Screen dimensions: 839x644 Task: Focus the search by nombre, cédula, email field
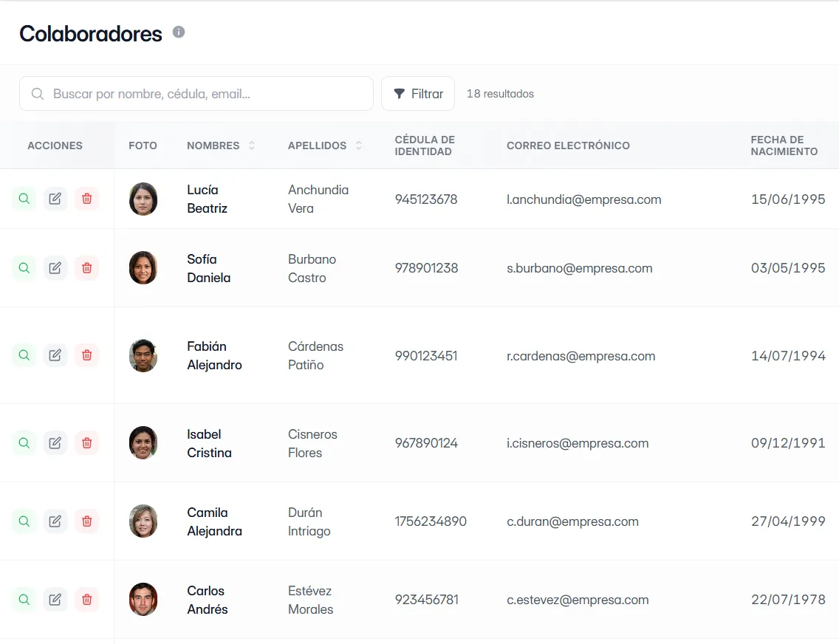point(196,94)
